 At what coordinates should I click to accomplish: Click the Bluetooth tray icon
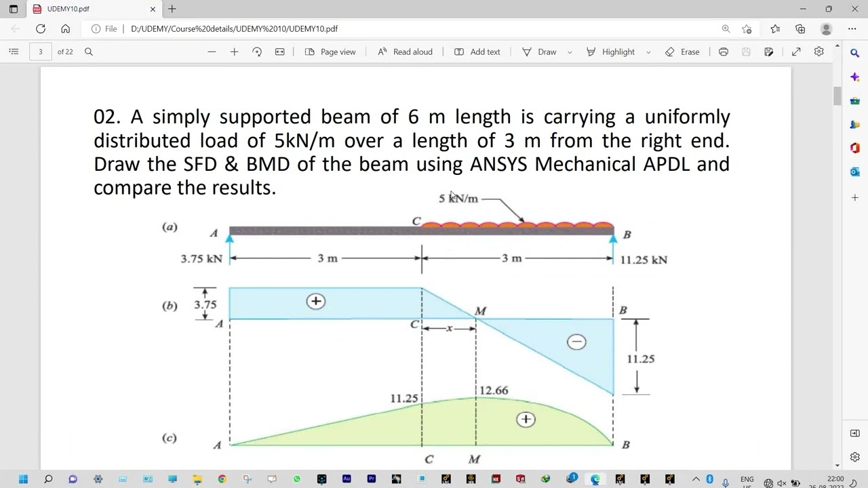(709, 479)
